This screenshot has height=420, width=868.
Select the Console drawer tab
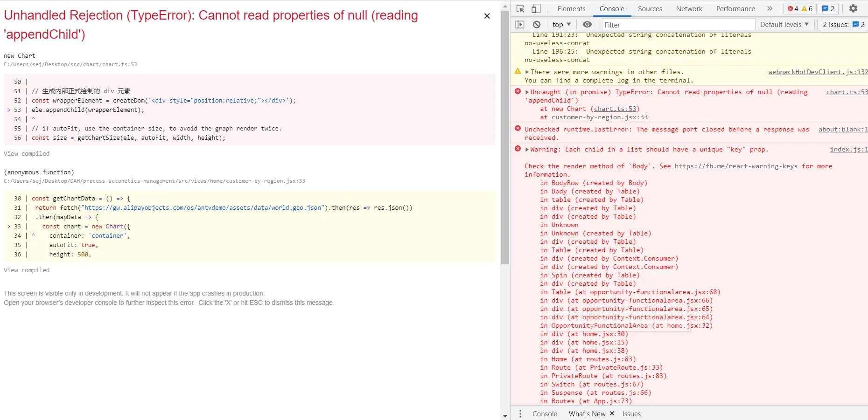pos(545,413)
